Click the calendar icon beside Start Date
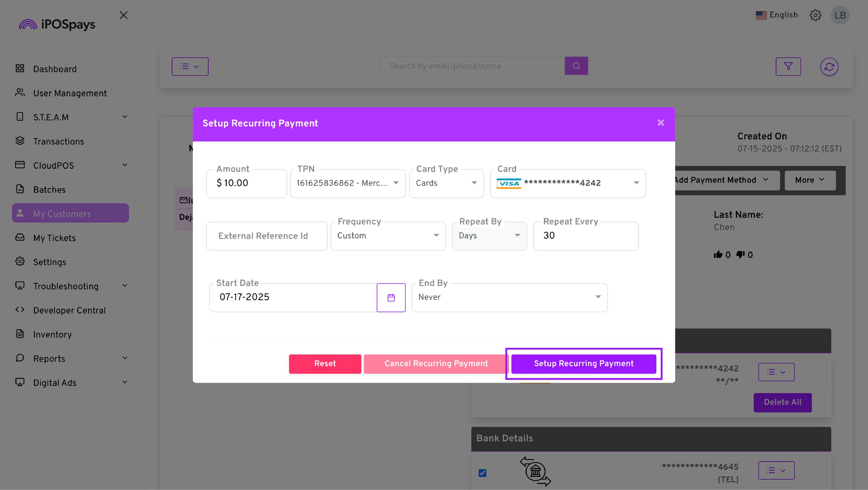Screen dimensions: 868x490 [391, 297]
